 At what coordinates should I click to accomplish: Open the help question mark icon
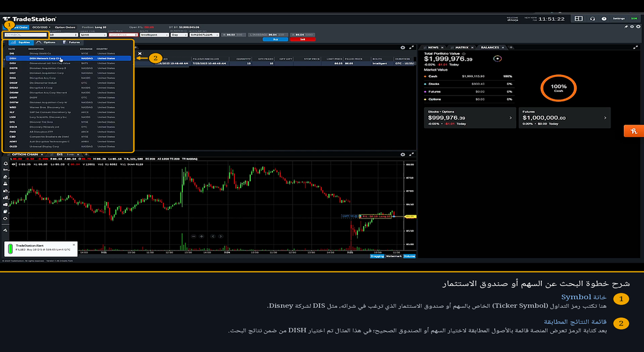(x=604, y=18)
